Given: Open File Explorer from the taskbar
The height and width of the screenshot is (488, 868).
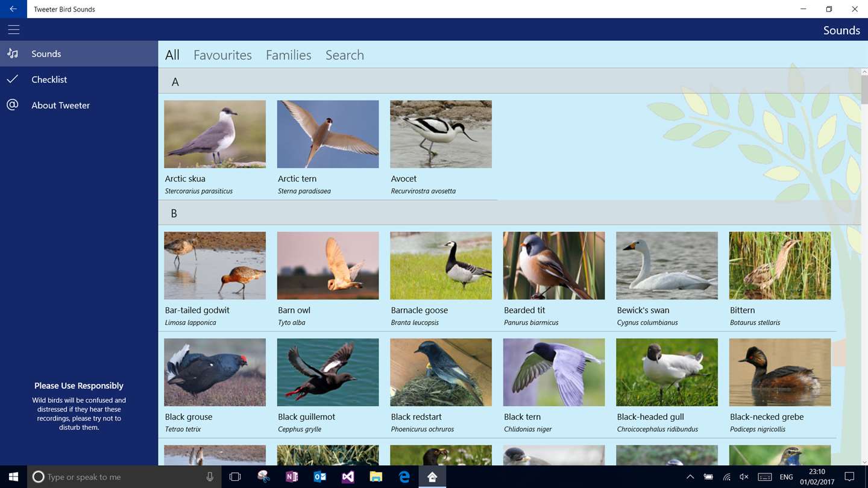Looking at the screenshot, I should [376, 477].
